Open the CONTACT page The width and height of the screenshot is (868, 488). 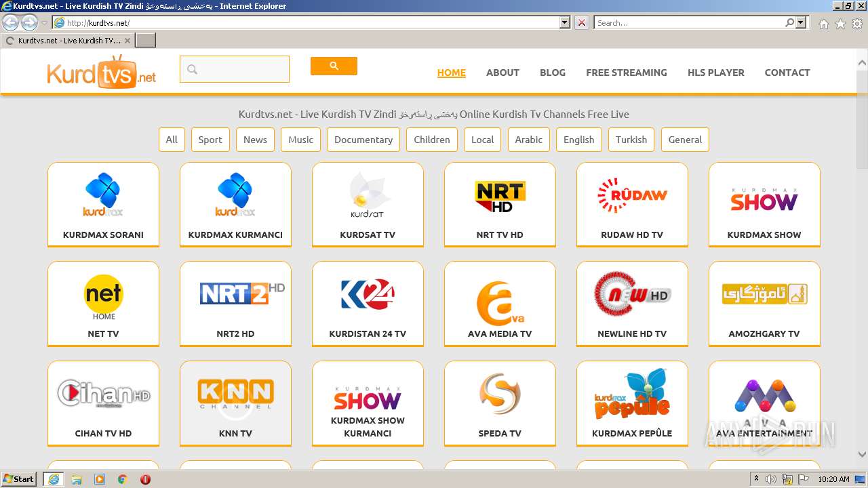coord(787,73)
